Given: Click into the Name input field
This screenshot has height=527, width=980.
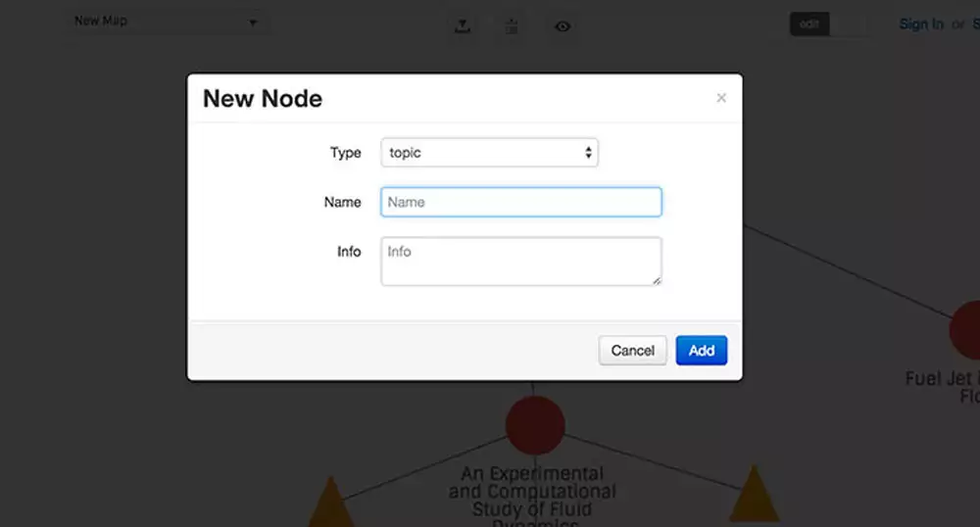Looking at the screenshot, I should pyautogui.click(x=521, y=202).
